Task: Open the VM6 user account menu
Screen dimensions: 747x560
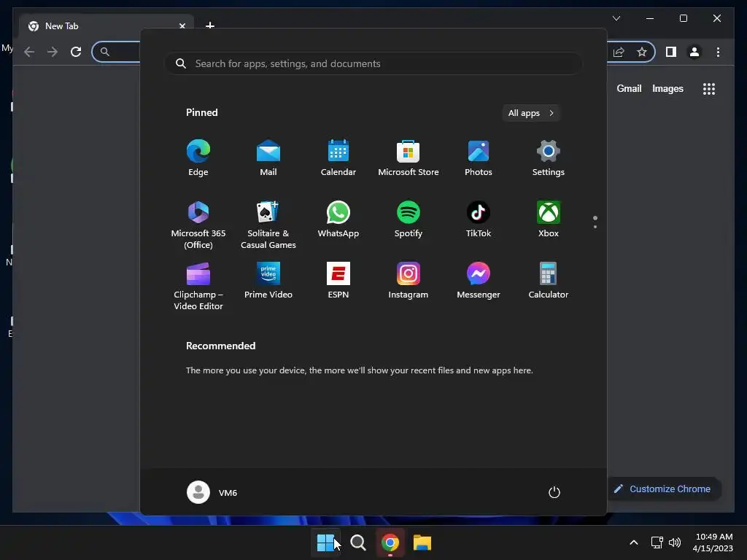Action: tap(212, 492)
